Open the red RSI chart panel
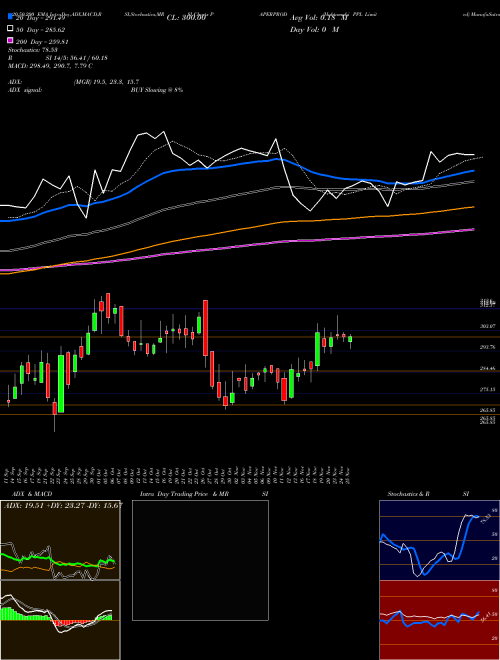The height and width of the screenshot is (660, 500). click(x=439, y=620)
